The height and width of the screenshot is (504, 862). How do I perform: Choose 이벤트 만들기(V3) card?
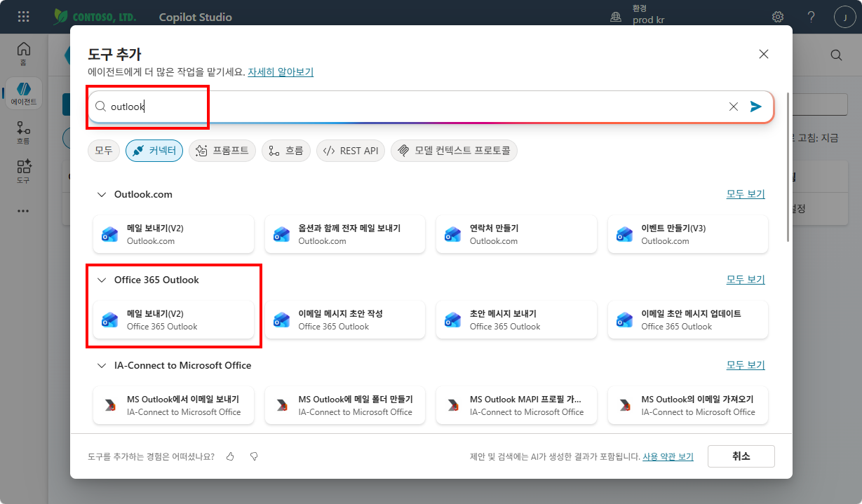(x=688, y=234)
